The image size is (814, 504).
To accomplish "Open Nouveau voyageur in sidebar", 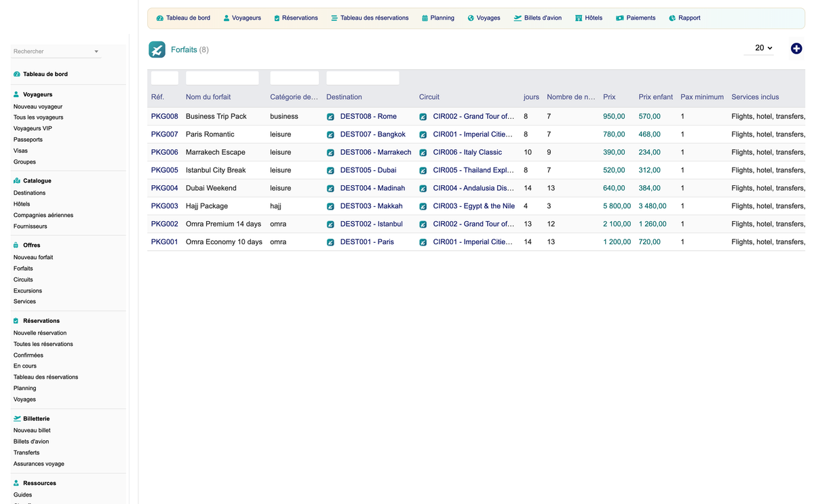I will coord(38,106).
